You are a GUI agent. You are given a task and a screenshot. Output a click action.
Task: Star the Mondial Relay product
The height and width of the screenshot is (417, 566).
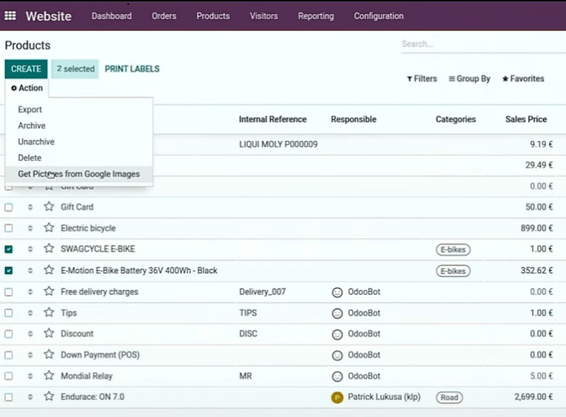pos(49,375)
